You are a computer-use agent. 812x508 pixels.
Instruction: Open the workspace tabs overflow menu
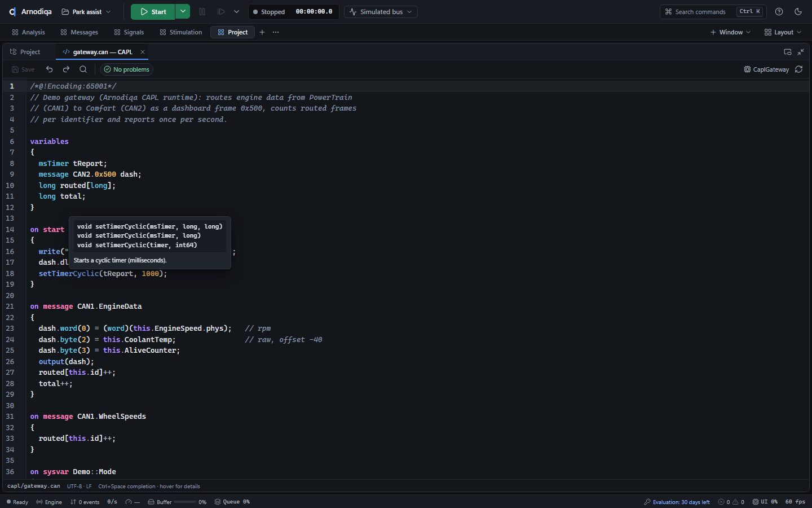[276, 32]
